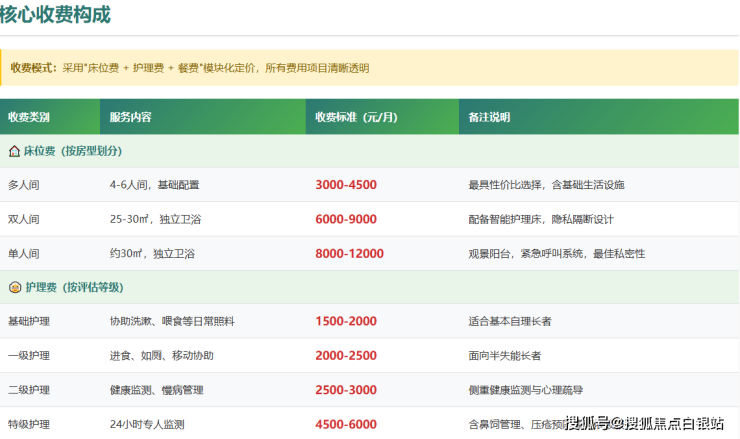Image resolution: width=740 pixels, height=439 pixels.
Task: Select the 服务内容 column header
Action: (x=131, y=117)
